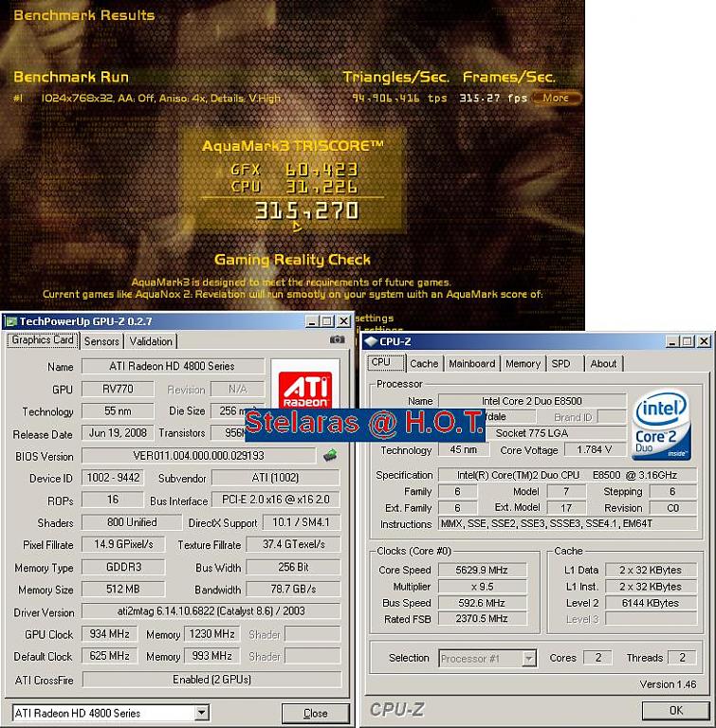Click the Driver Version field
This screenshot has height=728, width=716.
click(211, 611)
